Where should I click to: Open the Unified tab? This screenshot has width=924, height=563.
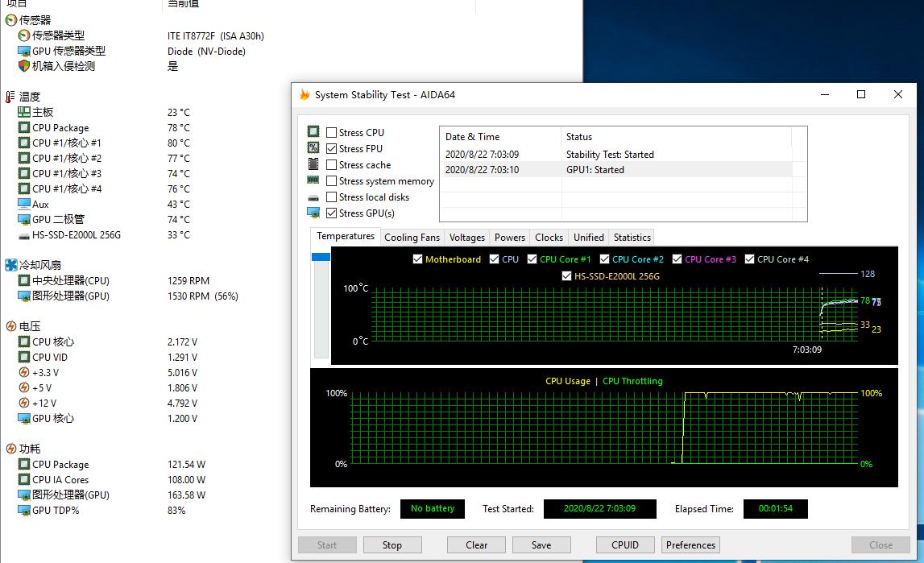pos(589,238)
